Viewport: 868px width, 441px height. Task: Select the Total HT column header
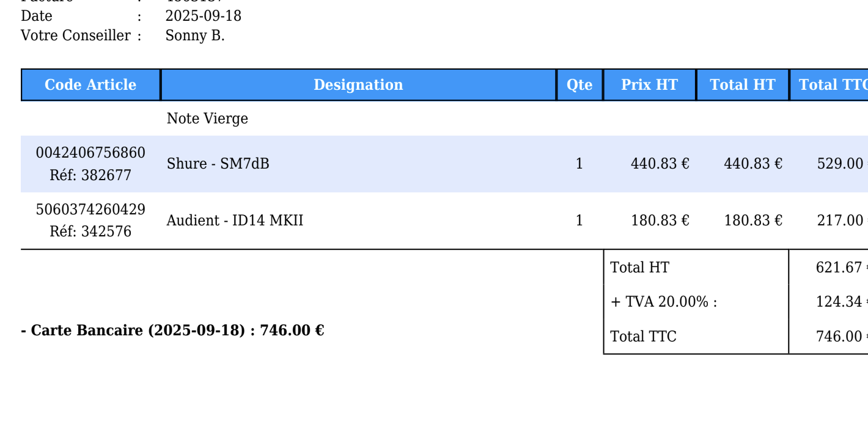point(742,85)
